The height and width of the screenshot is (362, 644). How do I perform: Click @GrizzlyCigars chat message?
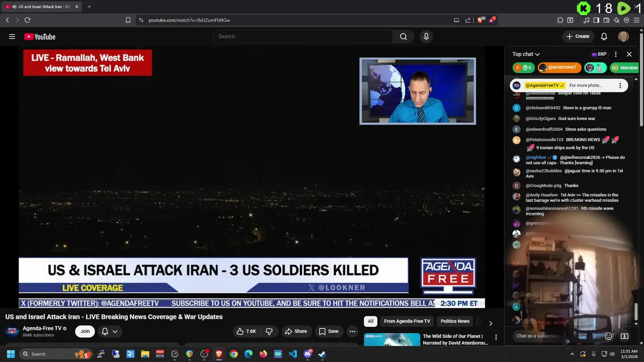tap(569, 119)
